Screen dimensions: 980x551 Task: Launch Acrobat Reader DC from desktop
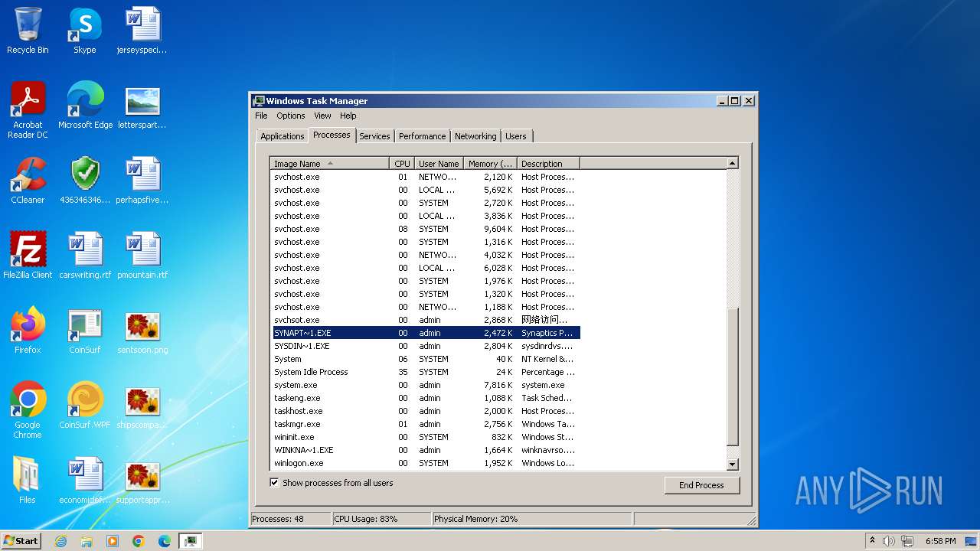(28, 110)
